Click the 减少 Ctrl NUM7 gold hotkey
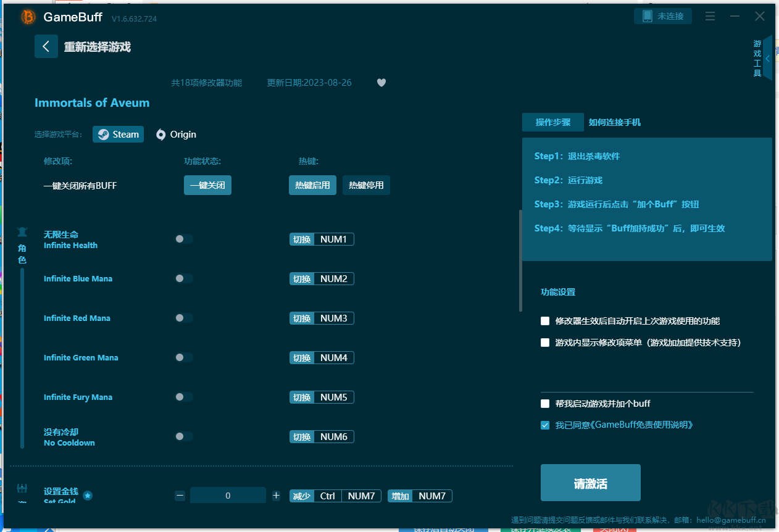The height and width of the screenshot is (532, 779). (335, 496)
